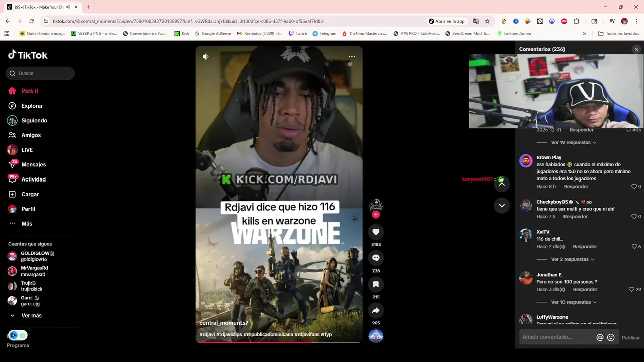Insert mention with @ icon
The image size is (644, 362).
[600, 337]
